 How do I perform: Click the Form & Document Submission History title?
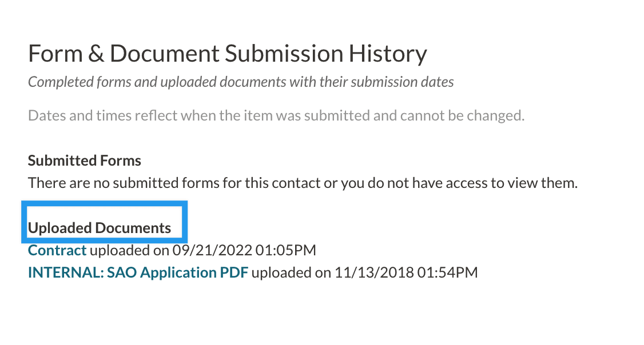pyautogui.click(x=227, y=54)
